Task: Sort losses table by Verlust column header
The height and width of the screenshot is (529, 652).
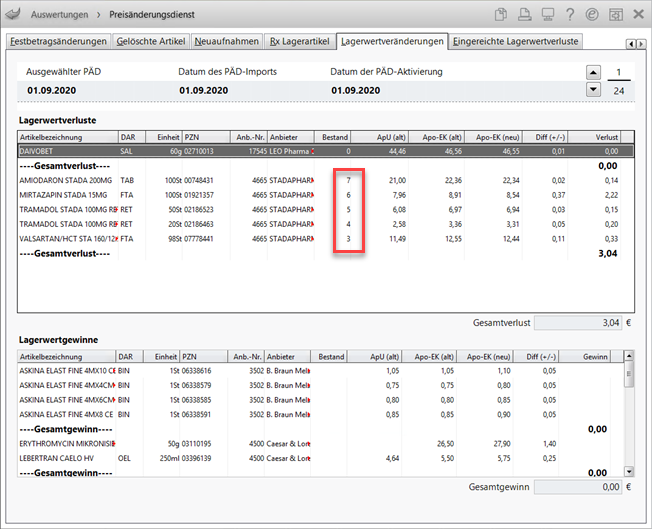Action: (595, 137)
